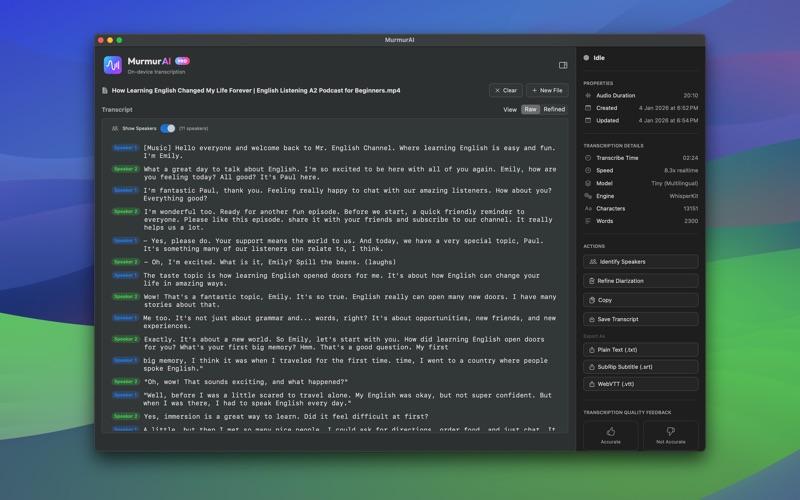Click the Audio Duration waveform icon
This screenshot has height=500, width=800.
(x=588, y=95)
